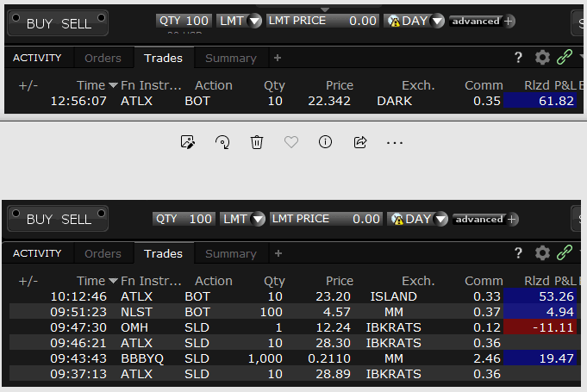Click the trash delete icon

[x=256, y=142]
